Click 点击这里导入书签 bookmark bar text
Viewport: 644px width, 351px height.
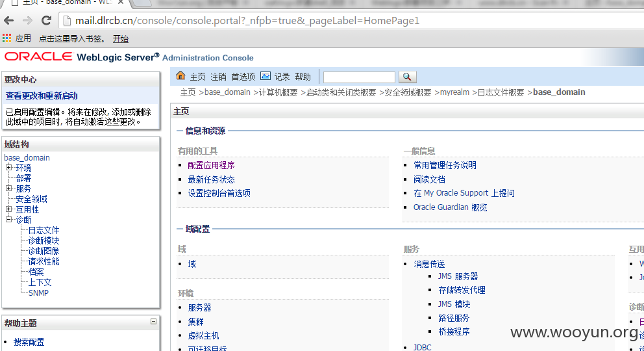pos(71,38)
